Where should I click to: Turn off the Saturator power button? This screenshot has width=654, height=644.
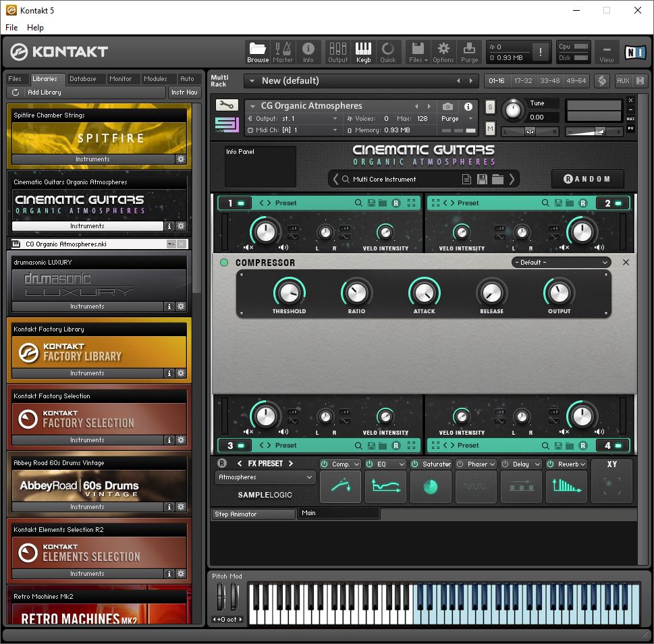point(414,464)
